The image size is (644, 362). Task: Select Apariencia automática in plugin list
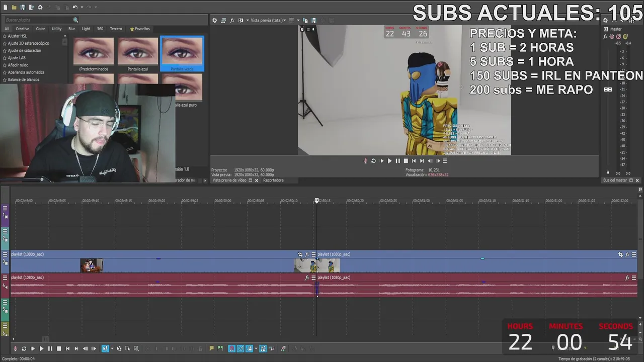26,72
